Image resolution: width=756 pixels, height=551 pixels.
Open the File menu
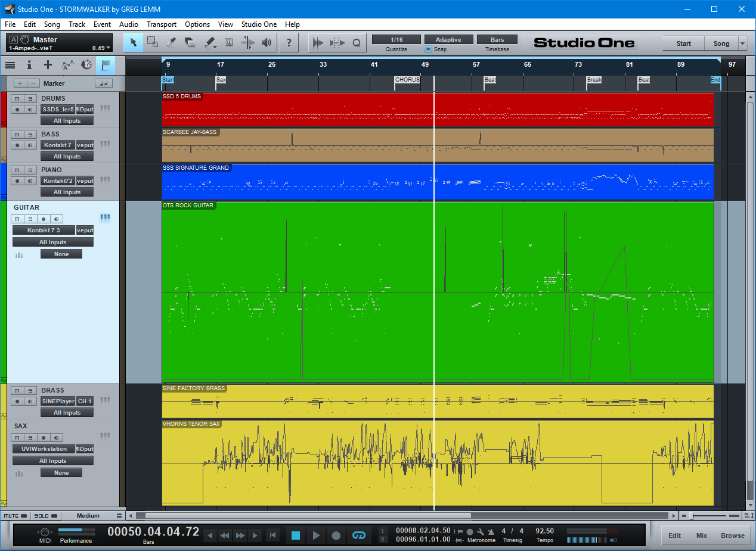click(x=10, y=24)
